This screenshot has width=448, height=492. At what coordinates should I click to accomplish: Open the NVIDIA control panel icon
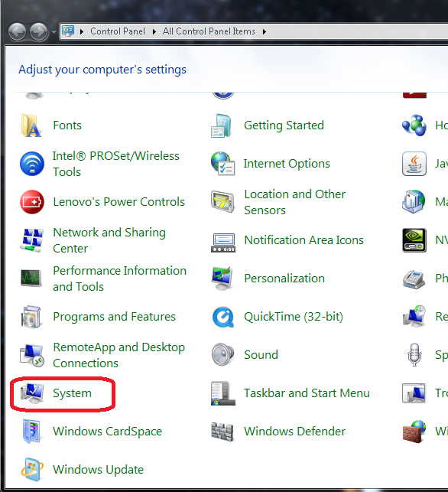tap(414, 240)
